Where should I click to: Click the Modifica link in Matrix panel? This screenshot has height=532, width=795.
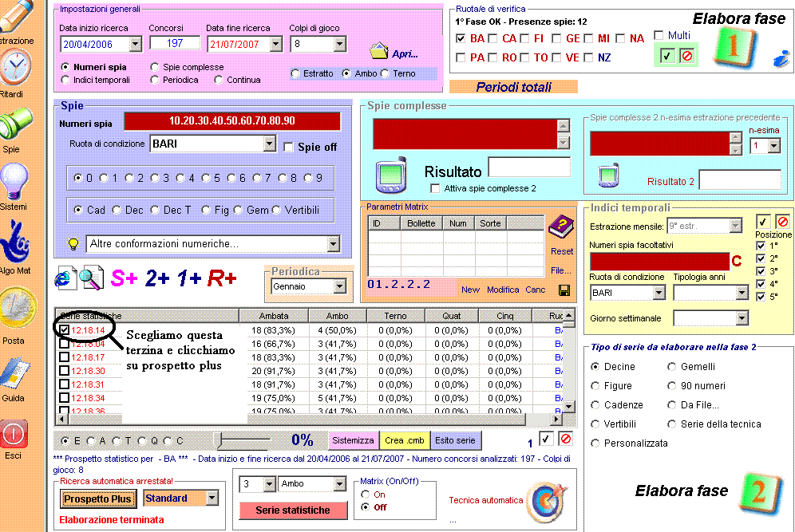(502, 290)
